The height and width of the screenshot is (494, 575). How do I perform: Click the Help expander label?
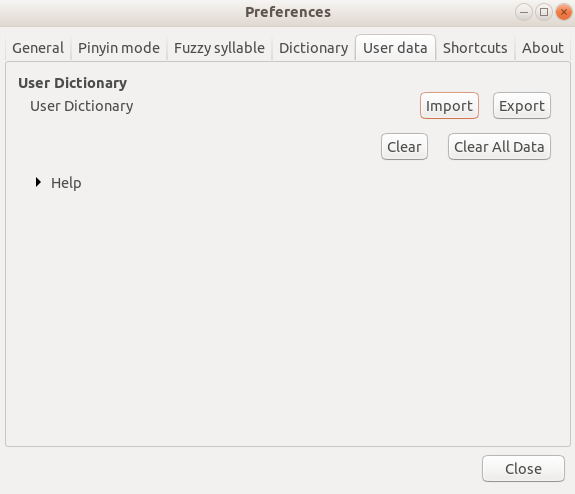(66, 183)
